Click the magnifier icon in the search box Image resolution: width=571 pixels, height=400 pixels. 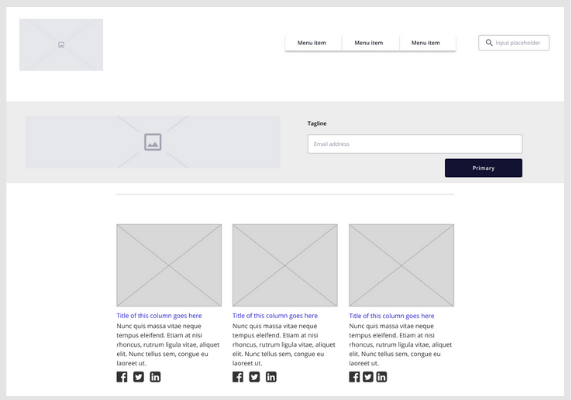coord(489,43)
